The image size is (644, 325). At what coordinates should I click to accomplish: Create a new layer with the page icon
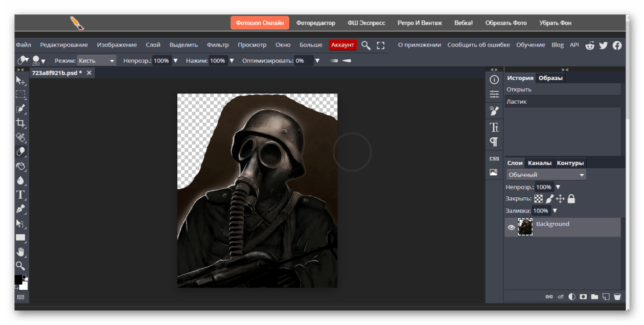click(606, 296)
